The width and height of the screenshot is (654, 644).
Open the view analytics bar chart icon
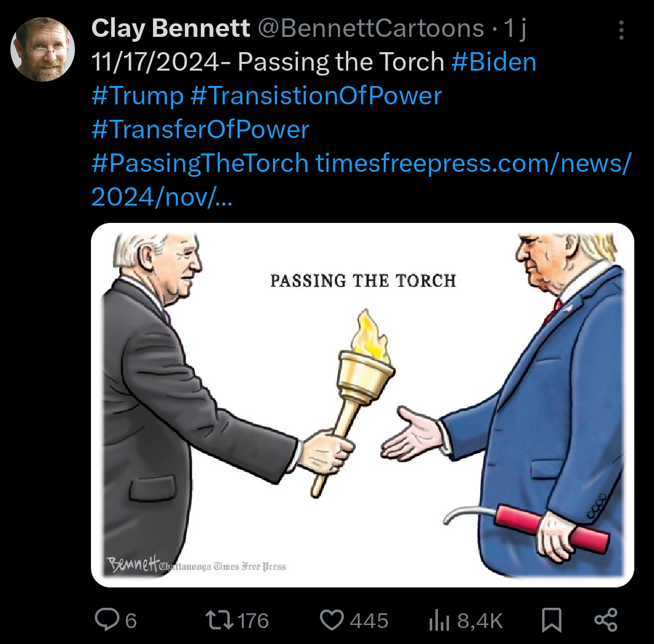click(x=439, y=620)
